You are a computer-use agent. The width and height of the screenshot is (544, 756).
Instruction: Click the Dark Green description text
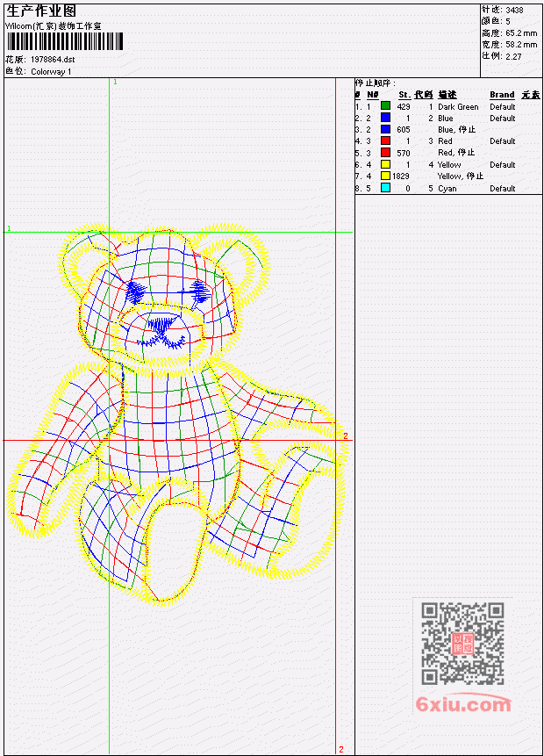coord(458,106)
